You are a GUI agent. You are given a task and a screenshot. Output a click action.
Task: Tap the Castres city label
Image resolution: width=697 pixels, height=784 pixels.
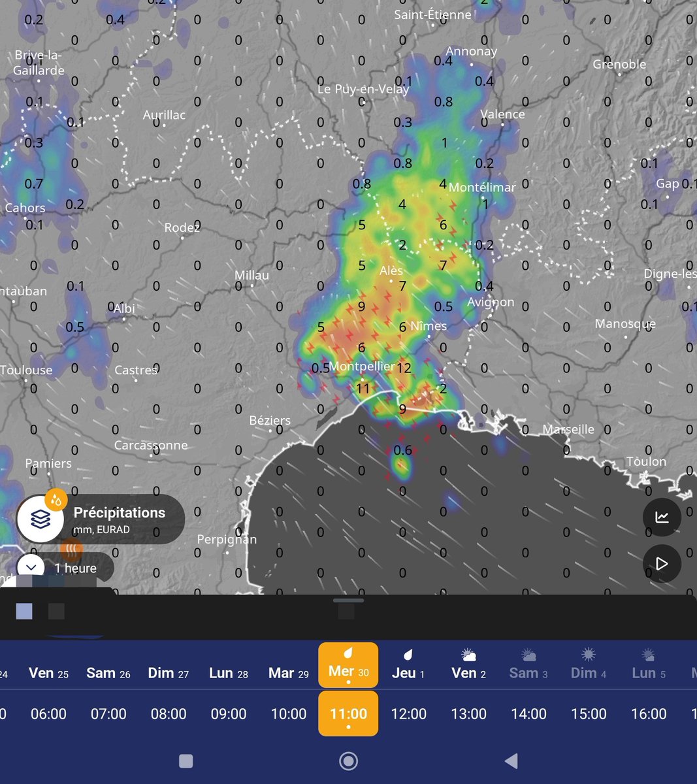coord(136,370)
